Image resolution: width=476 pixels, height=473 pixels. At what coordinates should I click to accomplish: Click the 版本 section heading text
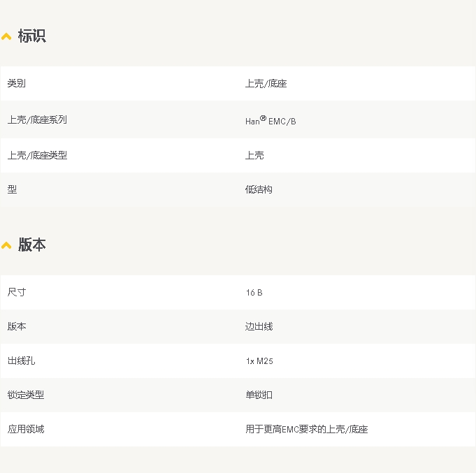click(32, 245)
